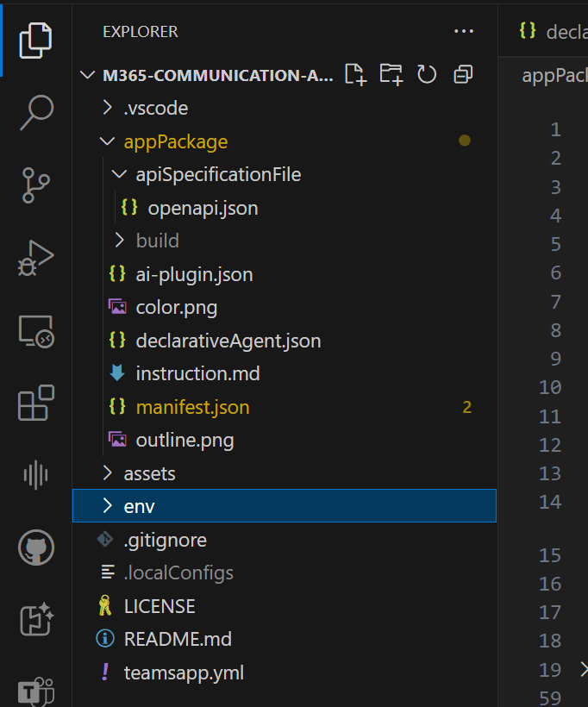
Task: Open the Source Control view
Action: coord(35,185)
